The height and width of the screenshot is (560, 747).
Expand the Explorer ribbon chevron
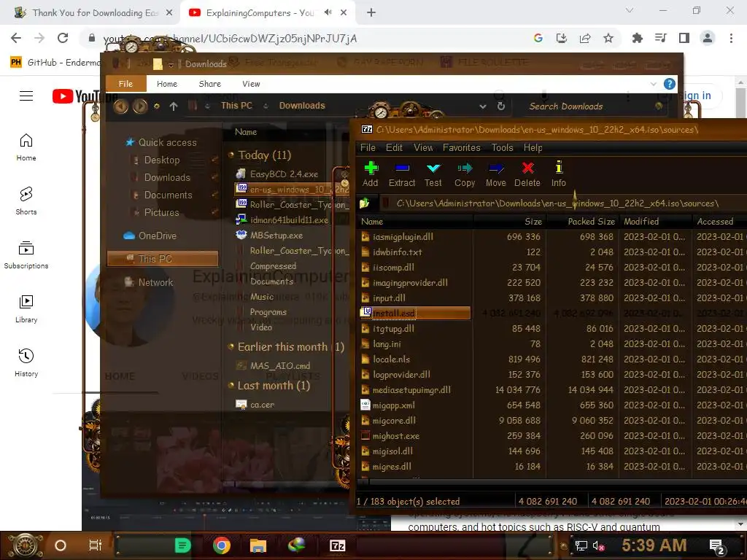click(653, 84)
